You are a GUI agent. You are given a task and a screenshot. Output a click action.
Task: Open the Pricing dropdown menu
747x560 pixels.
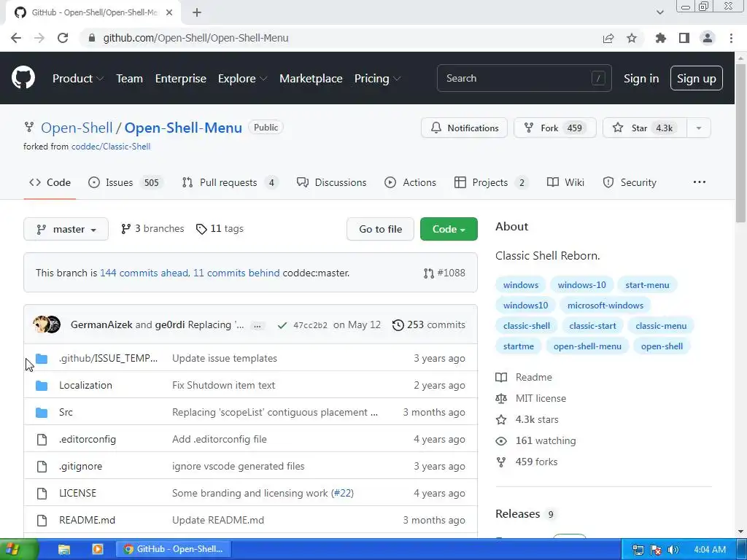click(377, 79)
